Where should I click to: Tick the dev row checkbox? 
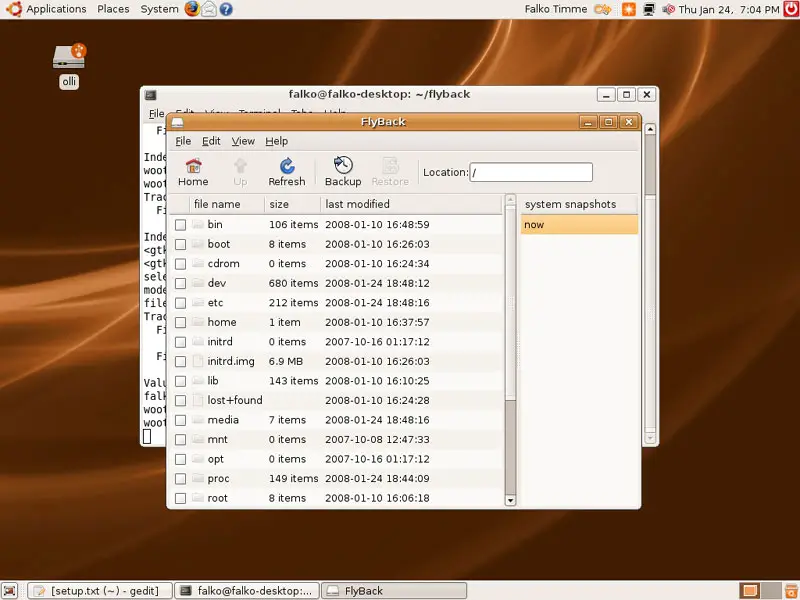180,284
